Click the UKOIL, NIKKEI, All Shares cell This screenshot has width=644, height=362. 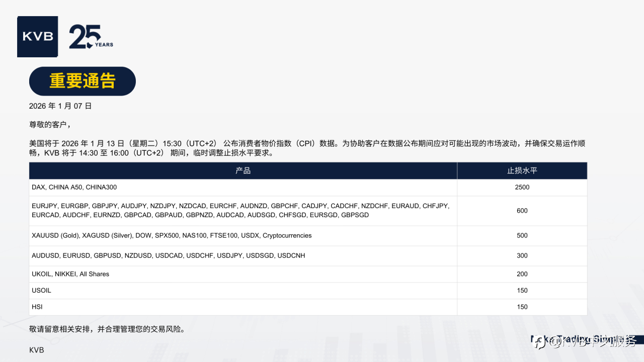[x=243, y=274]
